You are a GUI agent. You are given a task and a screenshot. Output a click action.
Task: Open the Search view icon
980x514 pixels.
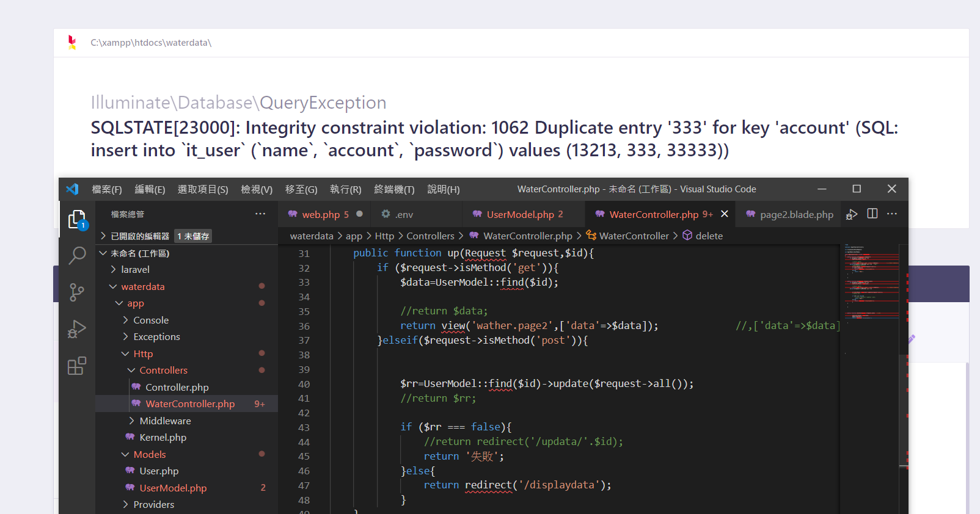pyautogui.click(x=77, y=255)
